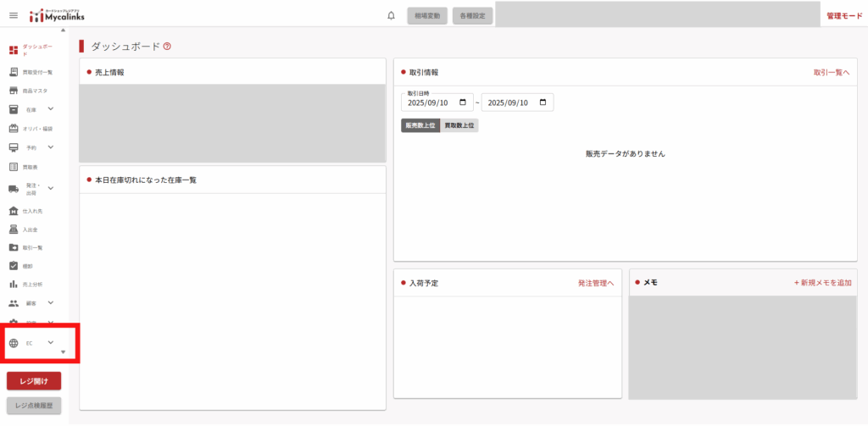
Task: Open the 商品マスタ store icon
Action: (14, 91)
